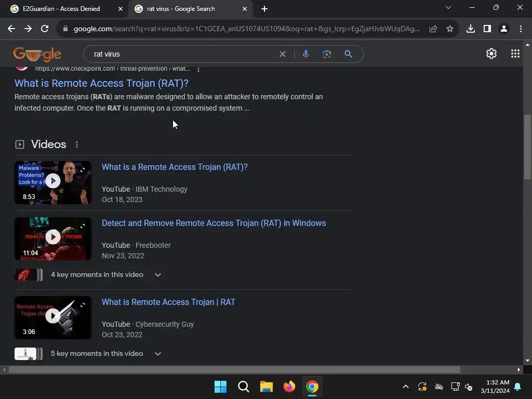Close the E2Guardian tab

coord(121,9)
